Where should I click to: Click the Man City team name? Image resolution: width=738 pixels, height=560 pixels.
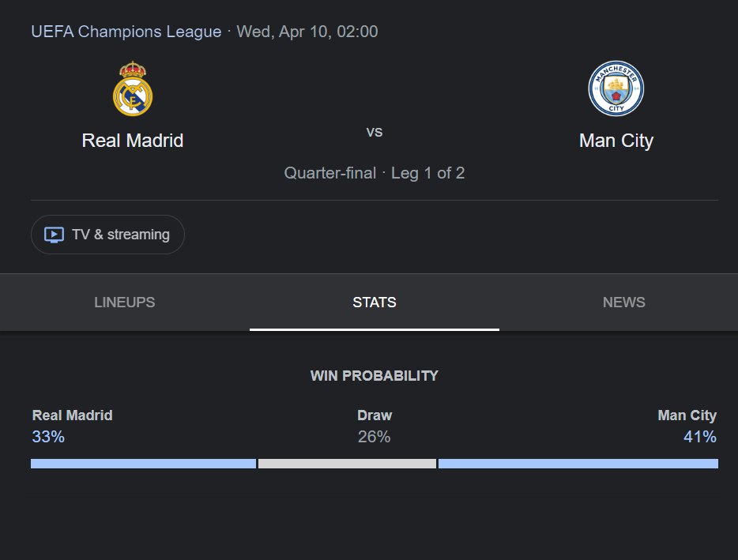(616, 141)
